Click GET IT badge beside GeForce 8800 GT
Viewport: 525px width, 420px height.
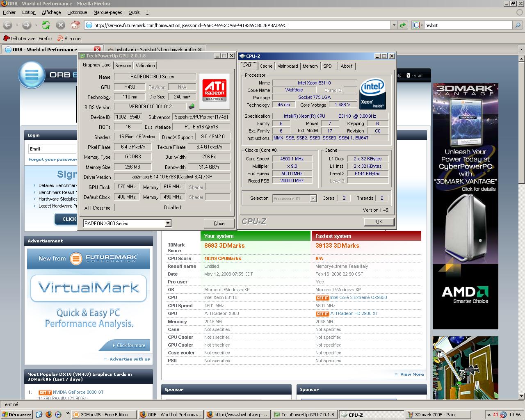pos(45,393)
